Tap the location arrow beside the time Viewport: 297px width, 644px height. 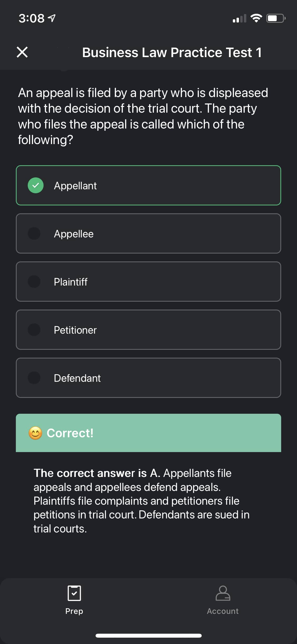[52, 18]
